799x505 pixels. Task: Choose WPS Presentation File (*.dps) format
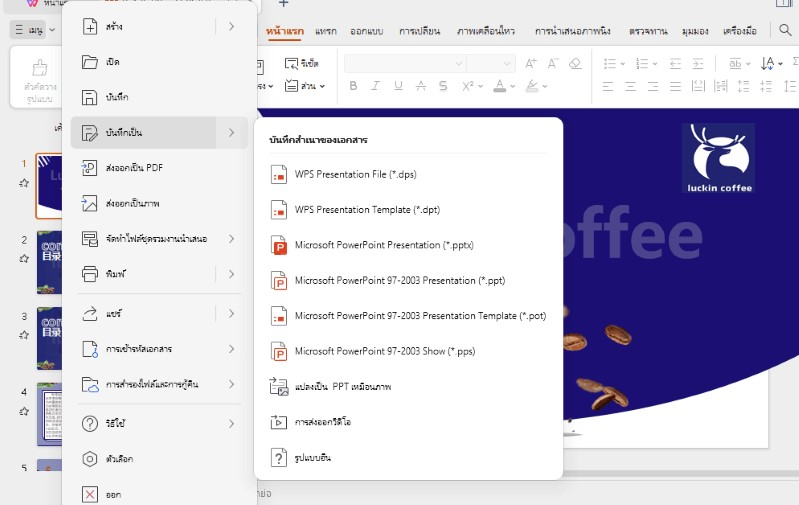[x=409, y=174]
